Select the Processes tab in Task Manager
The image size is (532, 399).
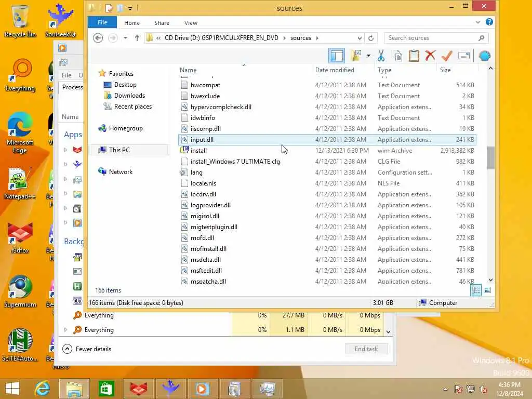[72, 87]
